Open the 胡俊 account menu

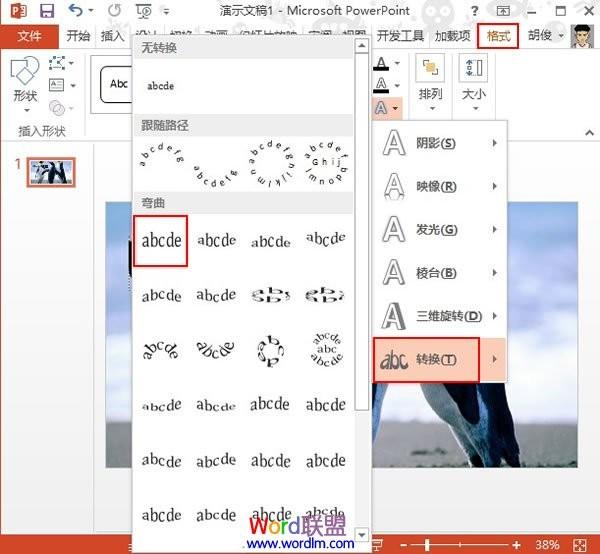(546, 36)
